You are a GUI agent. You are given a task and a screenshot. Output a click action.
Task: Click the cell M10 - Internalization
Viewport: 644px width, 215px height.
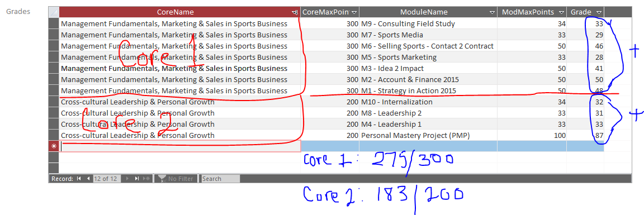click(x=428, y=102)
